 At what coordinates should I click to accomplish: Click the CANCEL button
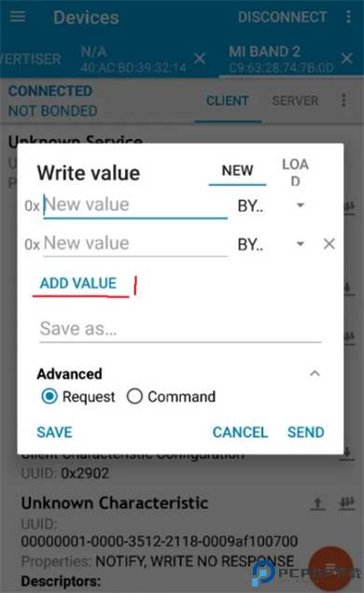240,431
